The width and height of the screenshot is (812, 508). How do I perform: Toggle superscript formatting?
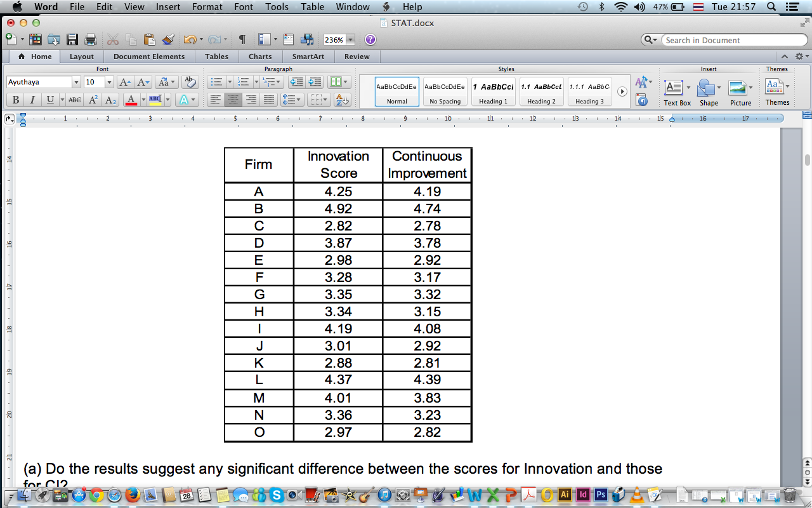click(x=93, y=100)
